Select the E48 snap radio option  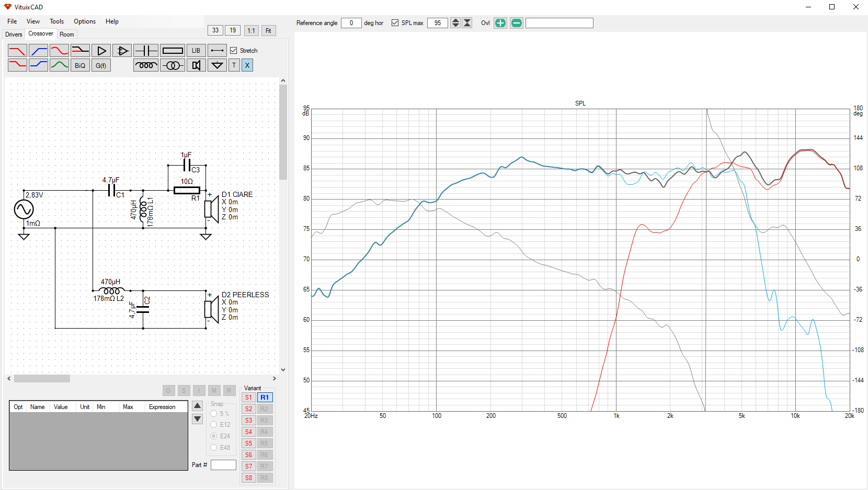click(x=214, y=447)
